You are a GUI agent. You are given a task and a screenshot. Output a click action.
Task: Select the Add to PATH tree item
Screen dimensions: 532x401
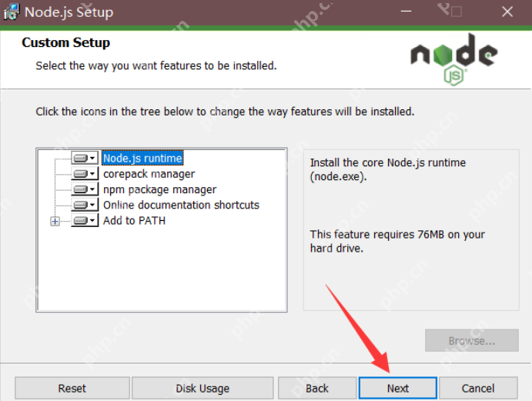(135, 221)
